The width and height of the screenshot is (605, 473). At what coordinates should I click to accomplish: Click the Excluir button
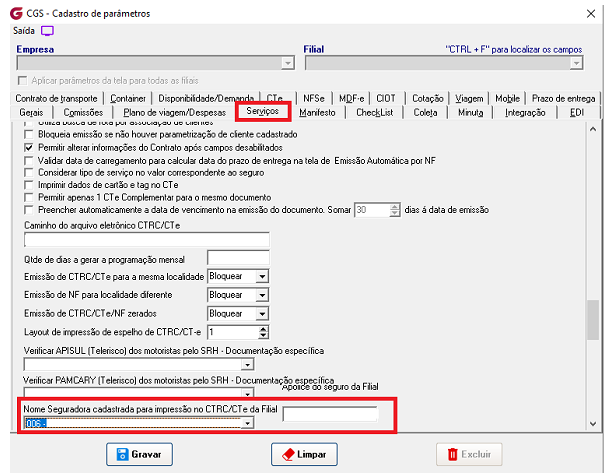(x=469, y=454)
